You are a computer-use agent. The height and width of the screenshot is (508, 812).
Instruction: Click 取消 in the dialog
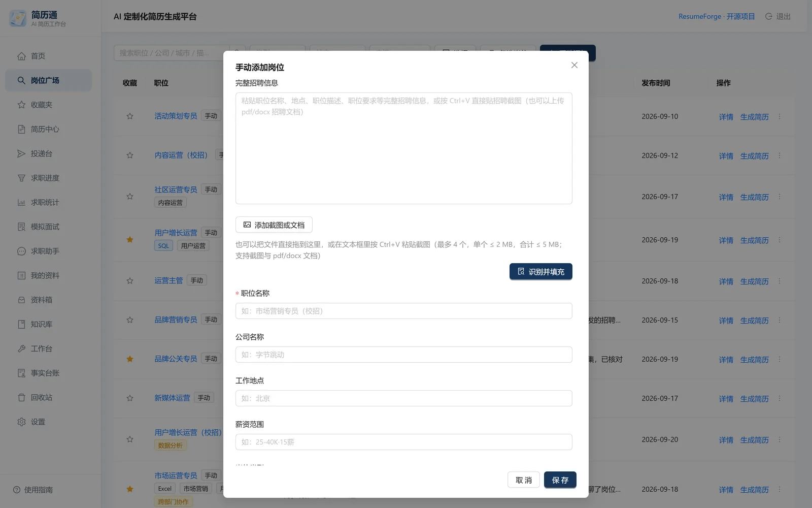coord(524,480)
